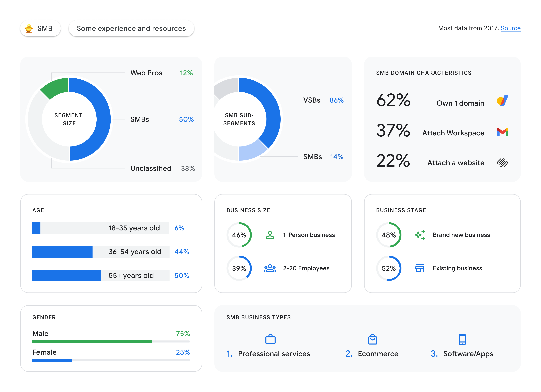Click the 18-35 years old bar
Viewport: 541px width, 392px height.
101,228
